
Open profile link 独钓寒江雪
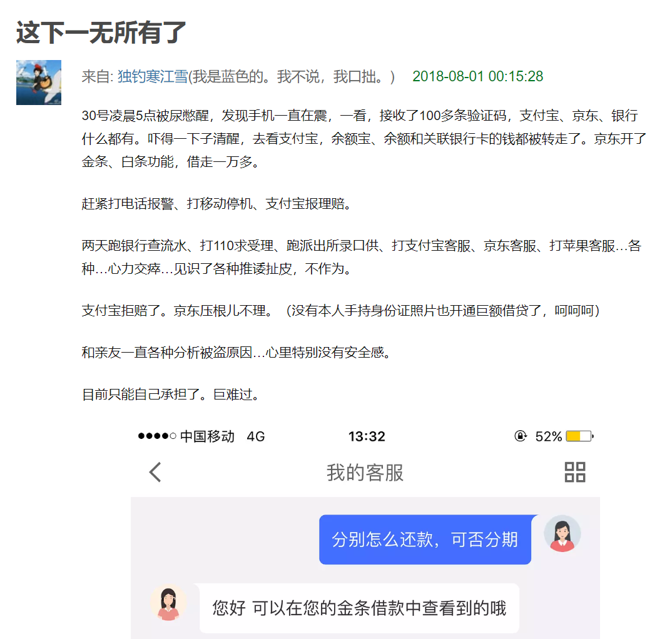tap(153, 77)
